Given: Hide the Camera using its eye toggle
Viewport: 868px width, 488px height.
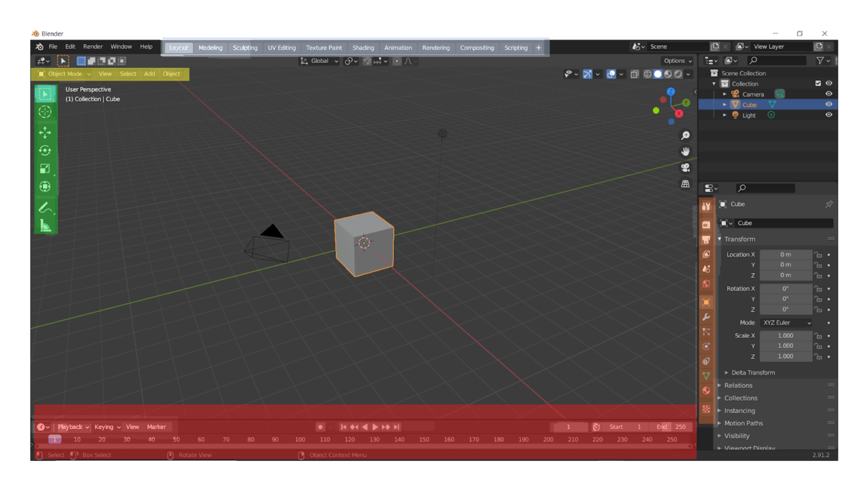Looking at the screenshot, I should (828, 94).
